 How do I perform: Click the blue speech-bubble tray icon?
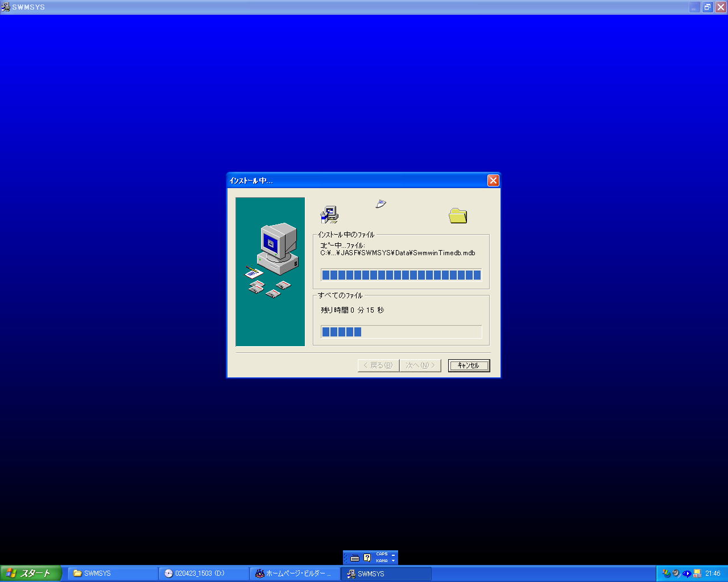686,573
